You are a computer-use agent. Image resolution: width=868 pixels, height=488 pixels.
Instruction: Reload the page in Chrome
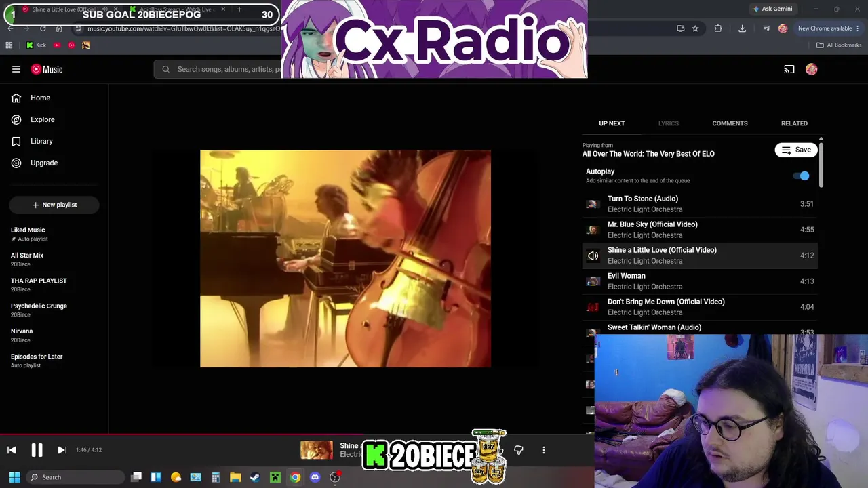(x=43, y=28)
